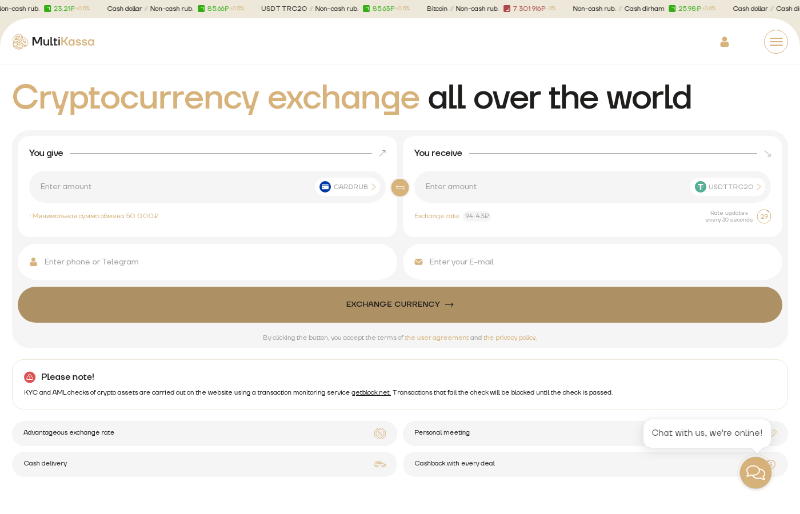Viewport: 800px width, 514px height.
Task: Open the hamburger menu
Action: (776, 42)
